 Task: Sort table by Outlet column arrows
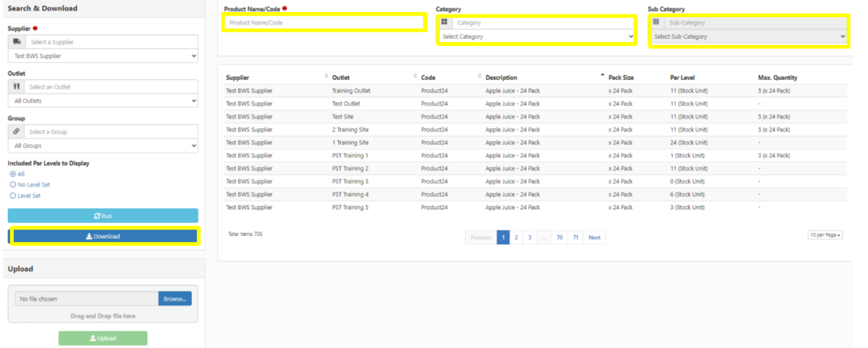[x=415, y=76]
